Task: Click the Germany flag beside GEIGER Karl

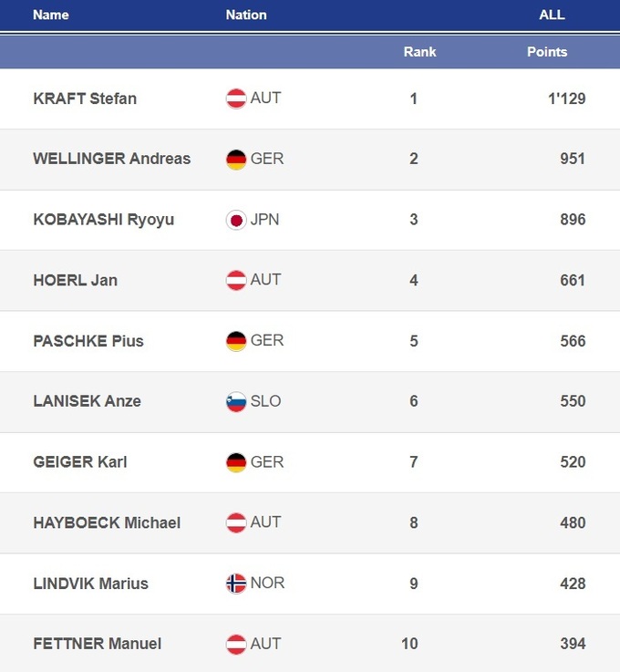Action: [236, 462]
